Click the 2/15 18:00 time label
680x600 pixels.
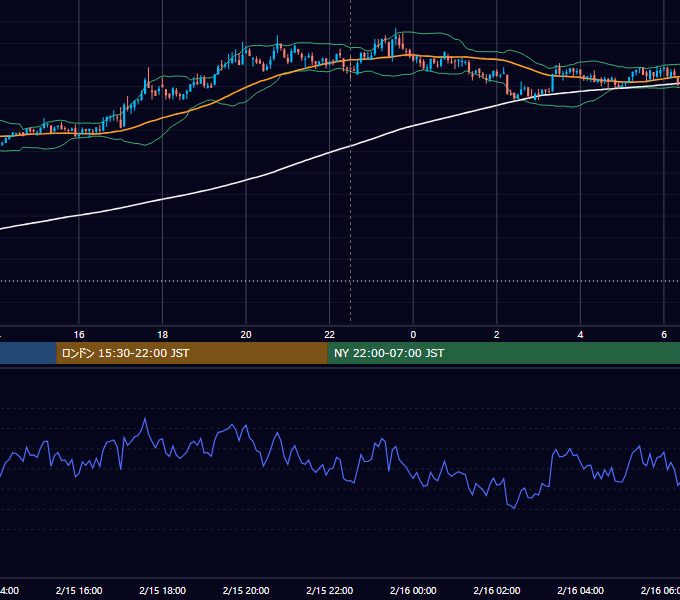[163, 590]
